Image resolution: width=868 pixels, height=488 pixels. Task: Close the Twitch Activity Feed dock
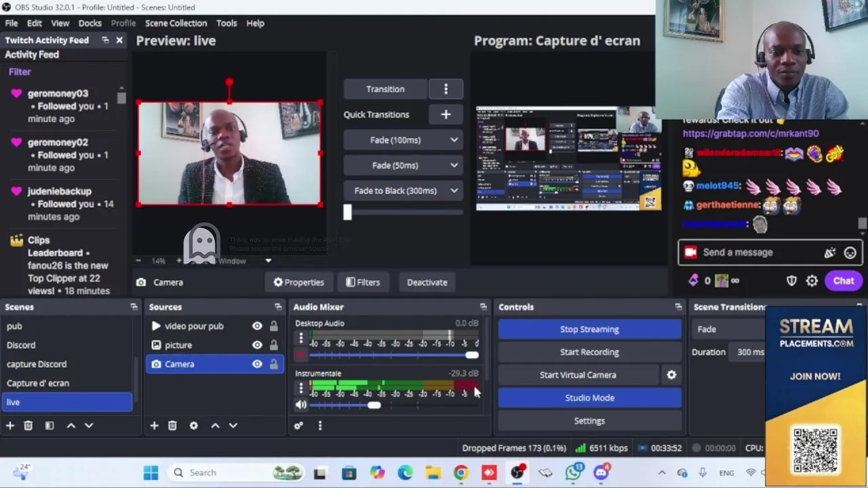119,40
